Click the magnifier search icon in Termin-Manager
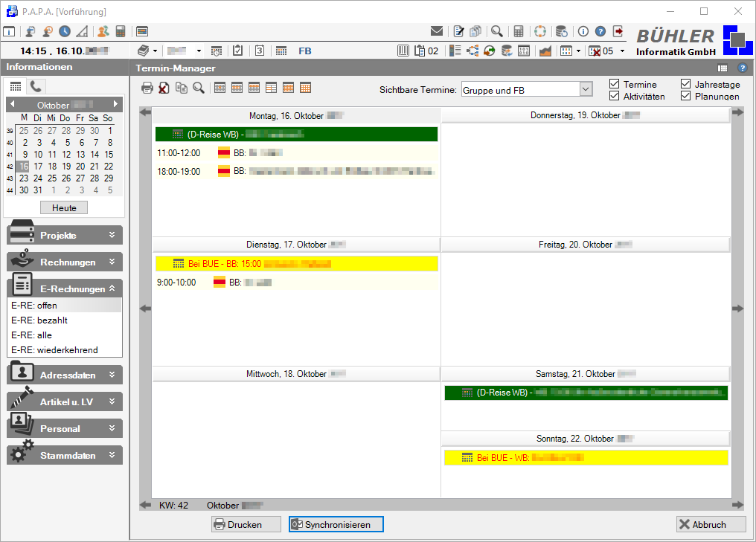Image resolution: width=756 pixels, height=542 pixels. (199, 88)
